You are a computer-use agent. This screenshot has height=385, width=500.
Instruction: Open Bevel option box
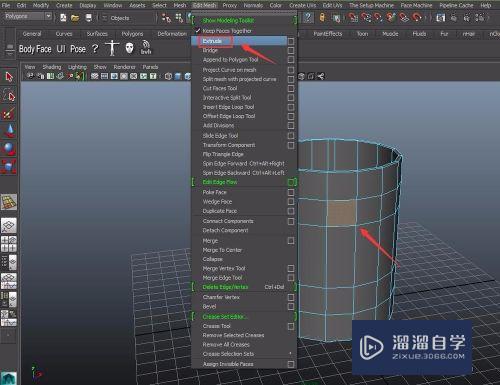pyautogui.click(x=291, y=306)
